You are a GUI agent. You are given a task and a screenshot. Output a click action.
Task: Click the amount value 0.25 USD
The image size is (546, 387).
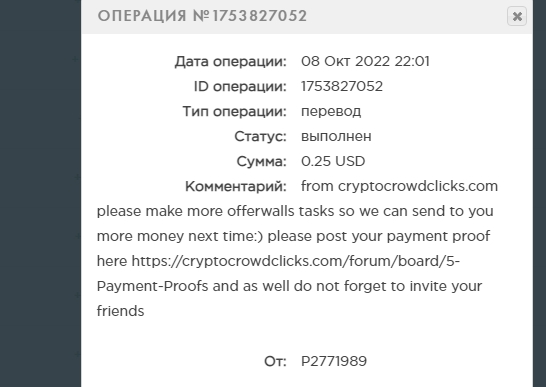click(x=333, y=161)
